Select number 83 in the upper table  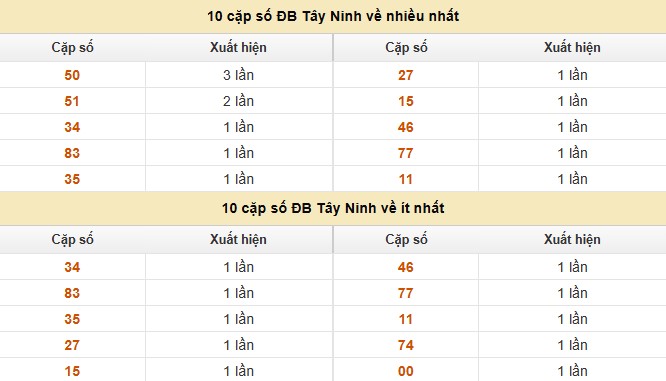coord(72,153)
